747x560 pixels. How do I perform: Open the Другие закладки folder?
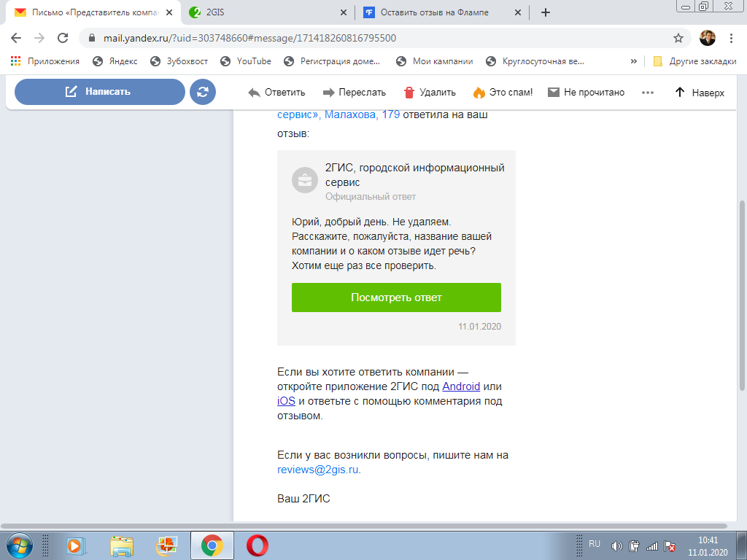click(694, 61)
